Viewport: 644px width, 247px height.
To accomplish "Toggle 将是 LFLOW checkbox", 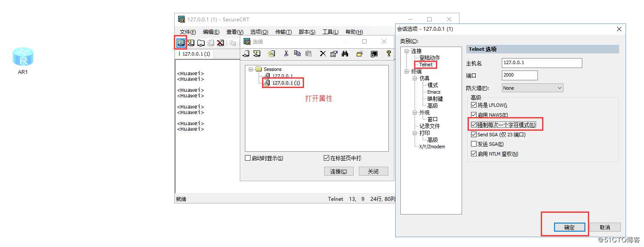I will (x=474, y=105).
